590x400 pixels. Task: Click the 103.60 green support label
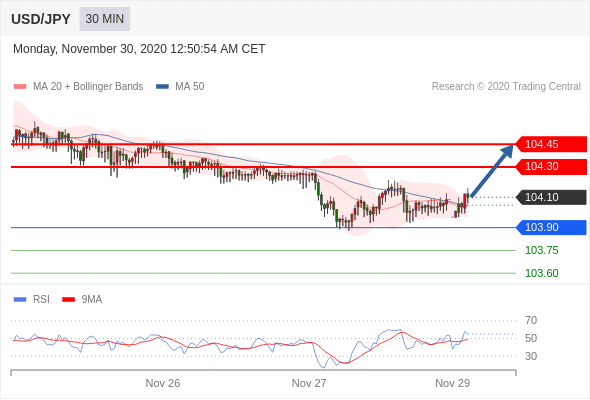coord(541,273)
